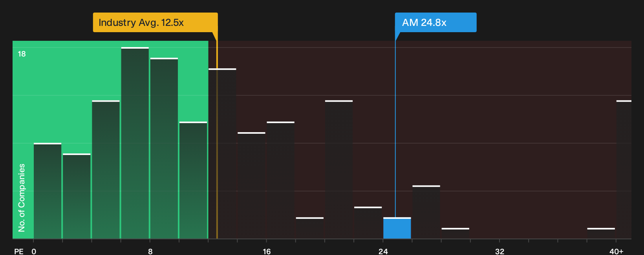
Task: Click the AM 24.8x label
Action: pyautogui.click(x=435, y=22)
